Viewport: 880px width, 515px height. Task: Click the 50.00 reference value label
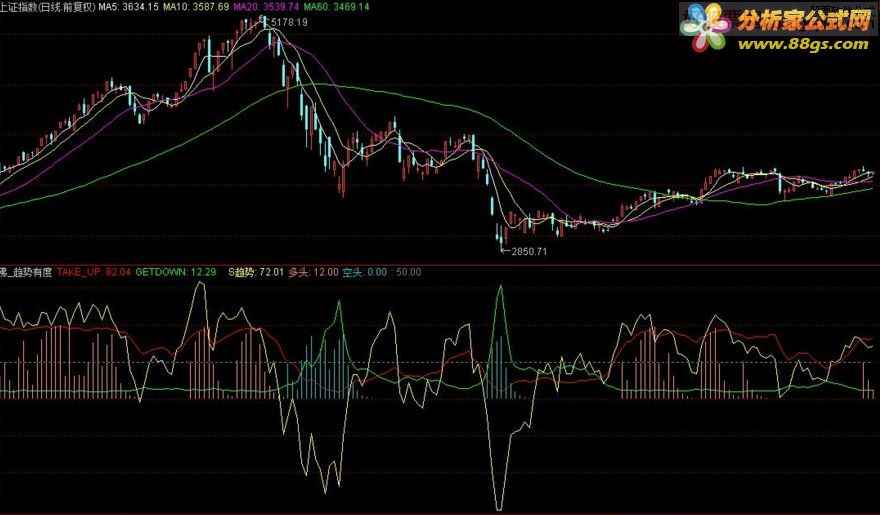tap(409, 272)
